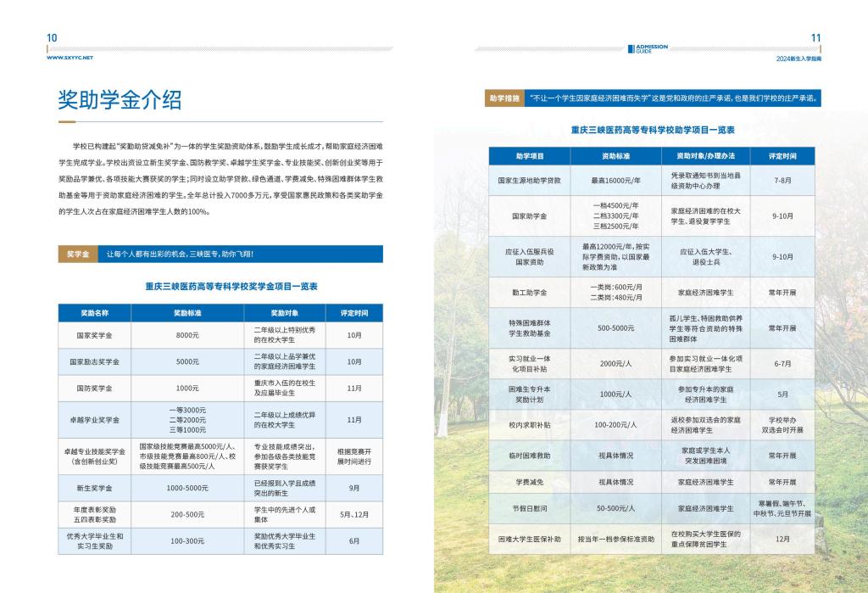
Task: Click the '按当年一档参保标准资助' cell
Action: click(616, 540)
